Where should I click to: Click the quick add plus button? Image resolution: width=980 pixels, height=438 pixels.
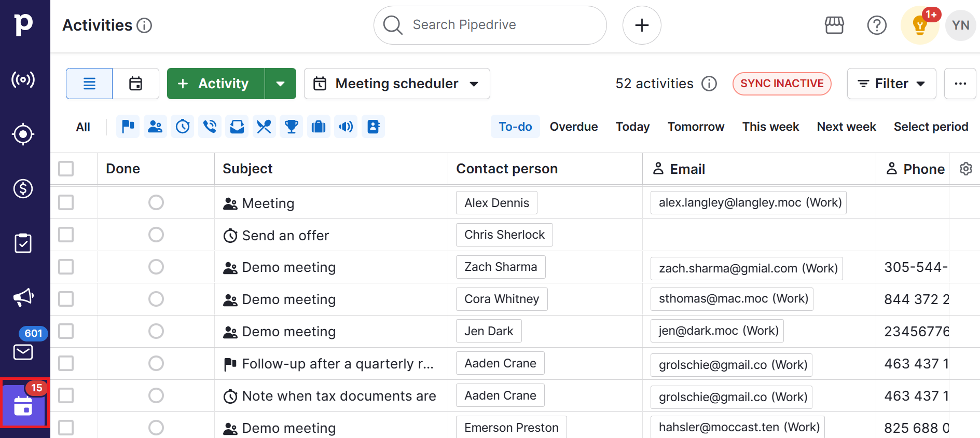pyautogui.click(x=642, y=25)
